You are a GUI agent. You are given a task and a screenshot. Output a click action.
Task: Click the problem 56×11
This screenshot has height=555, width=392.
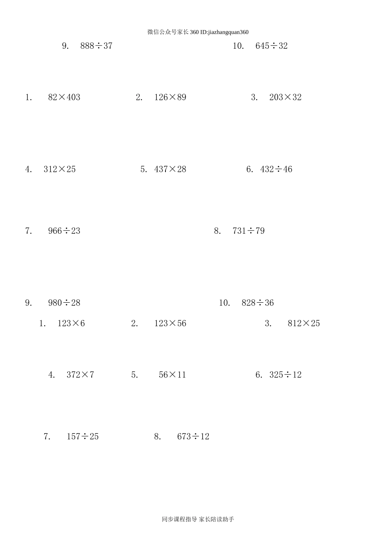[x=172, y=375]
